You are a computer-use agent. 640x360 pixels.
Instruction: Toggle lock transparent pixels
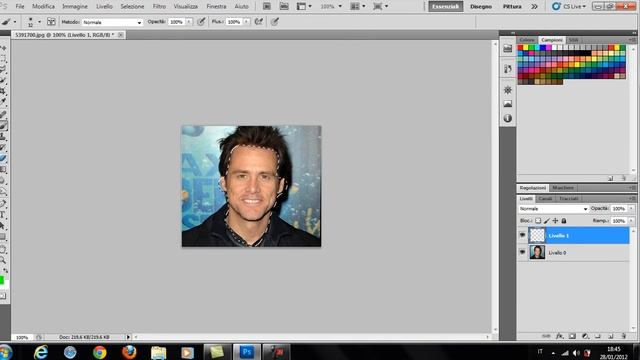click(538, 221)
